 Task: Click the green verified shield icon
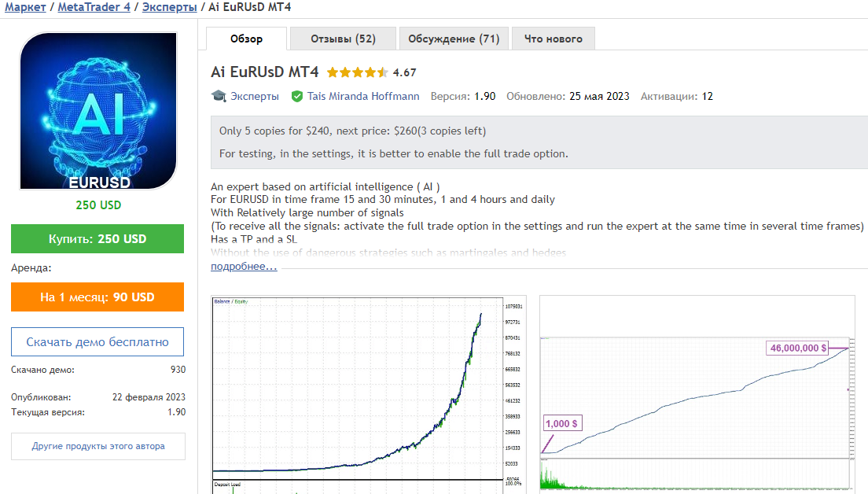point(296,97)
